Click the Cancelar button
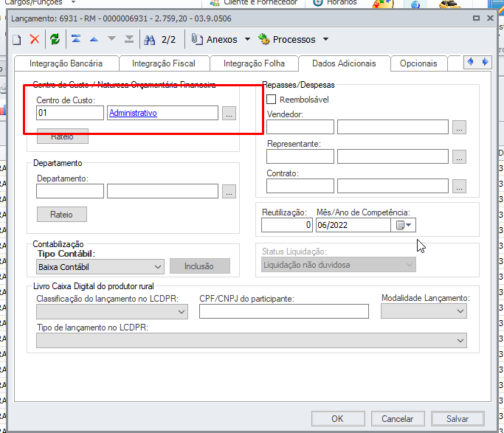504x433 pixels. click(398, 418)
